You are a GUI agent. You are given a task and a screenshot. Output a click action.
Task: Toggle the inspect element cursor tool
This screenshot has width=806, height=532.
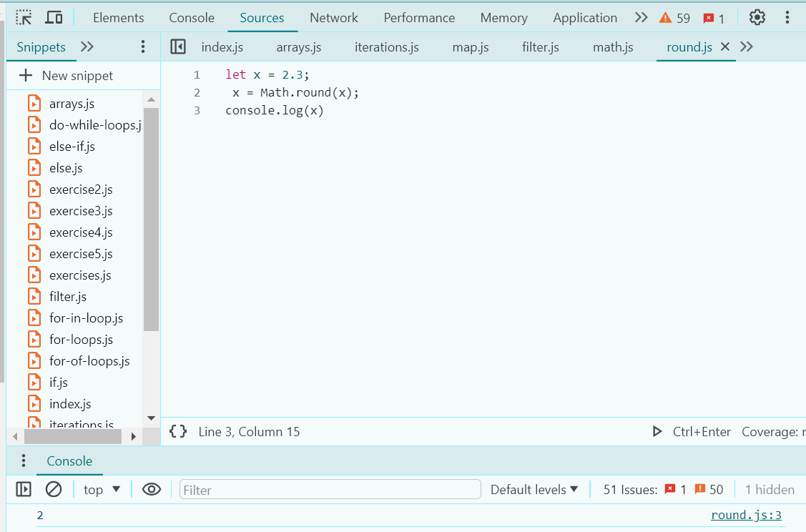(24, 16)
